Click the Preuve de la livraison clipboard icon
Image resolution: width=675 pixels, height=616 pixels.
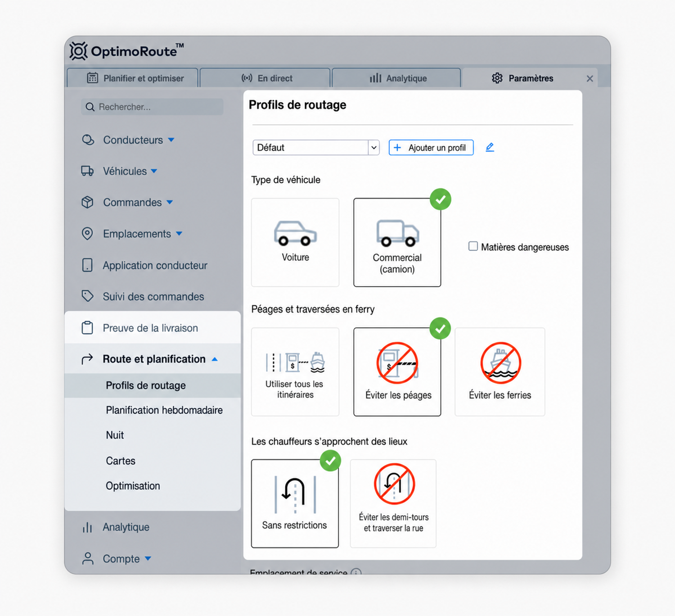coord(87,328)
